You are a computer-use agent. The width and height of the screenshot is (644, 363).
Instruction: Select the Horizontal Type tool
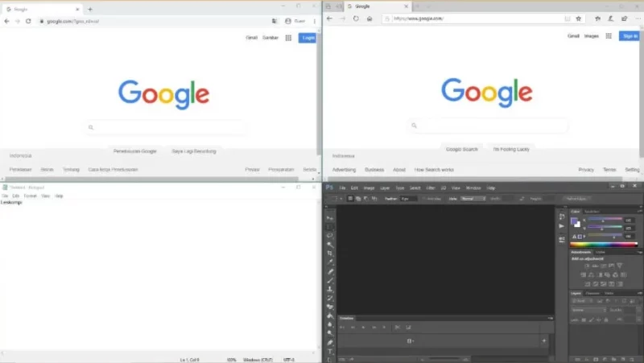[x=330, y=352]
